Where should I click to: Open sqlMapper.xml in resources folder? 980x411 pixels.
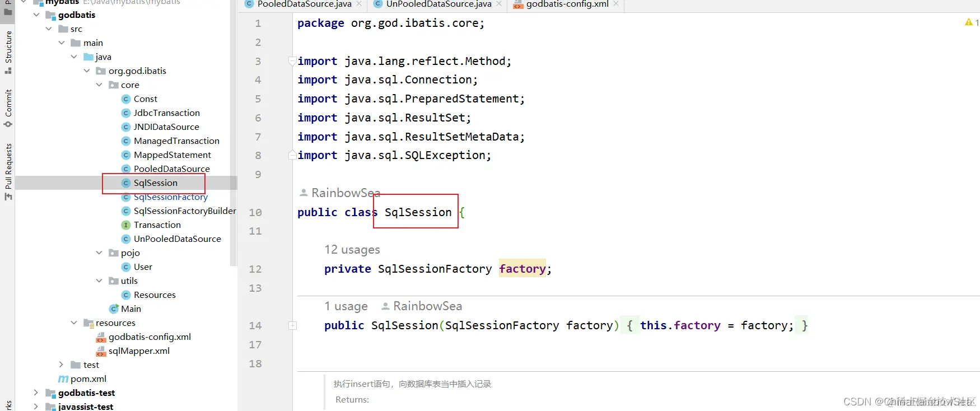coord(139,351)
